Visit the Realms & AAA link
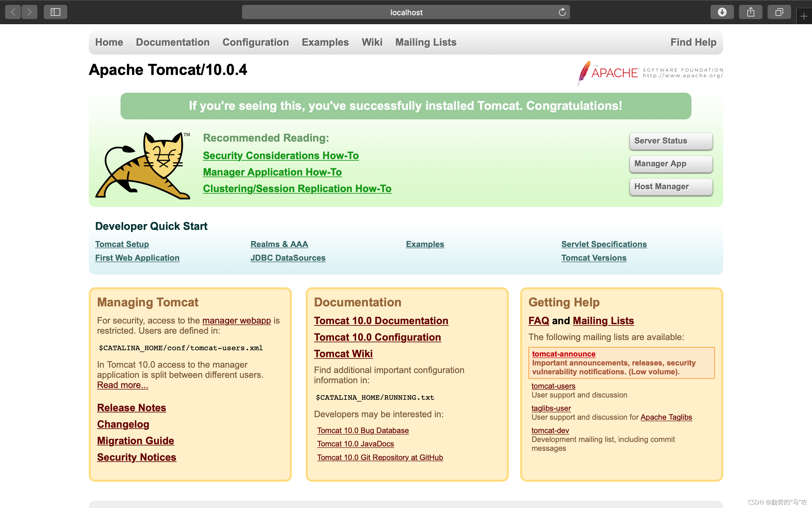 279,244
